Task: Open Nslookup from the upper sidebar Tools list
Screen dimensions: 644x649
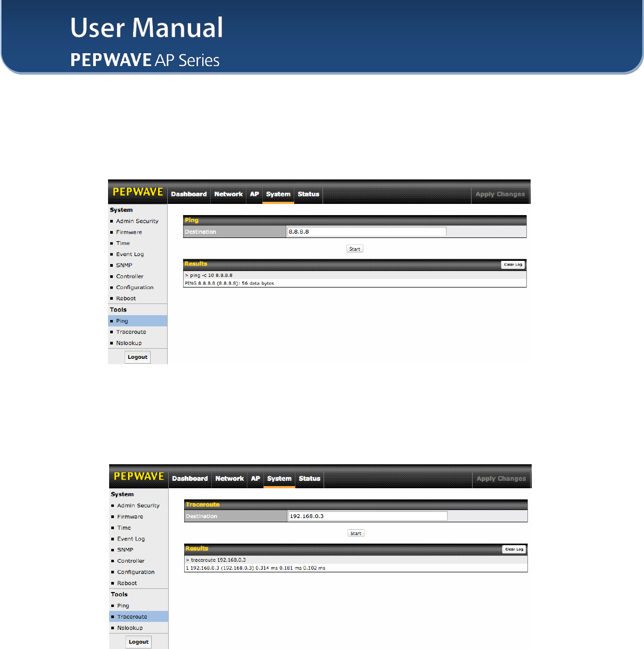Action: pyautogui.click(x=129, y=343)
